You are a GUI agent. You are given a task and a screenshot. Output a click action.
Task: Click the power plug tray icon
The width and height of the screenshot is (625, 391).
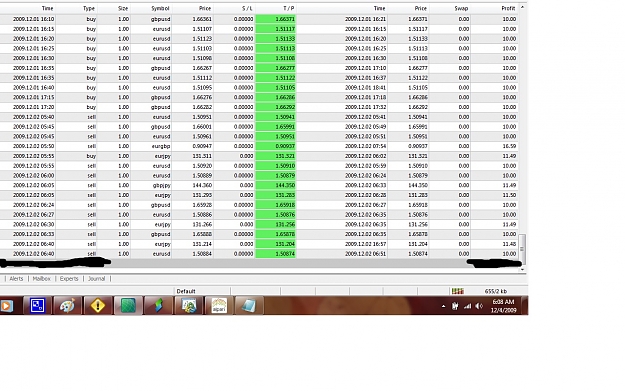455,306
